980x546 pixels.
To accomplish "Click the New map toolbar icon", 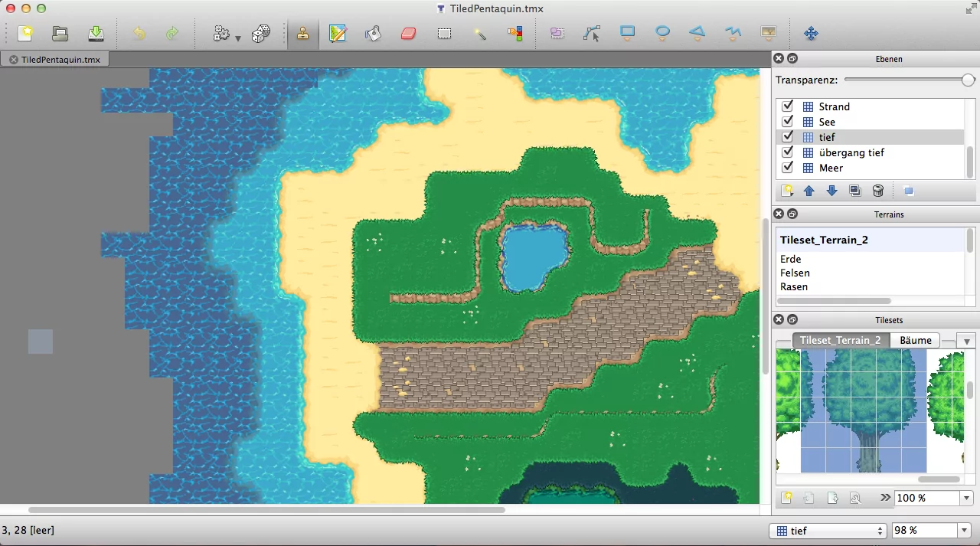I will (x=25, y=34).
